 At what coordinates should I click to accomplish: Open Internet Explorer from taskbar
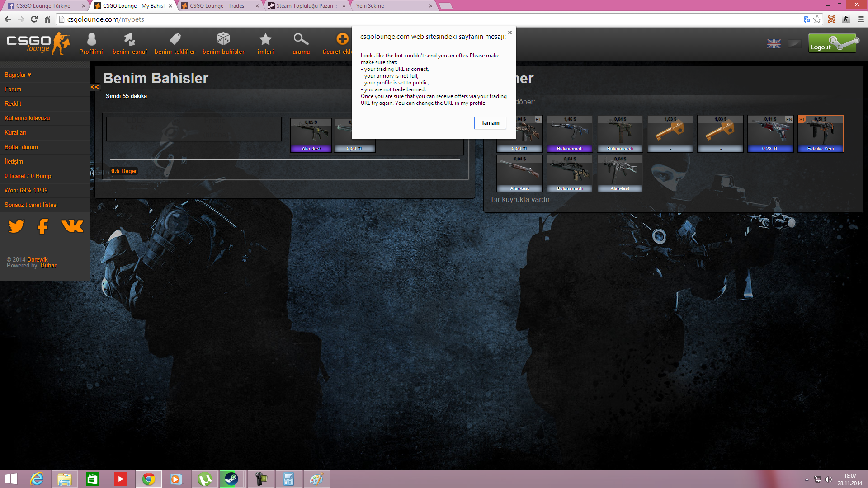click(37, 479)
